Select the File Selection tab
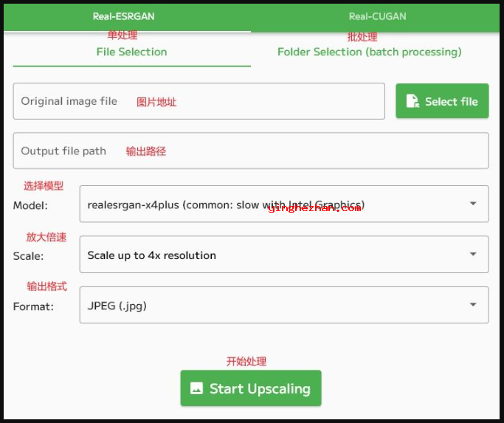504x423 pixels. (x=131, y=52)
